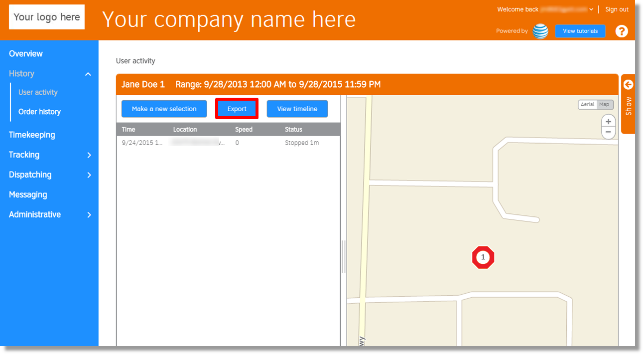Select the Messaging section icon
Image resolution: width=644 pixels, height=355 pixels.
pyautogui.click(x=27, y=194)
